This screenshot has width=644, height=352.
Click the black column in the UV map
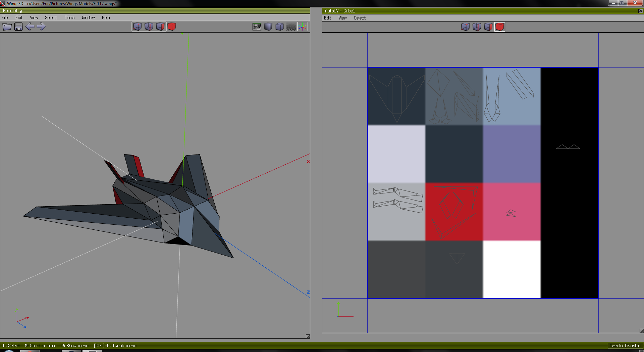point(570,183)
